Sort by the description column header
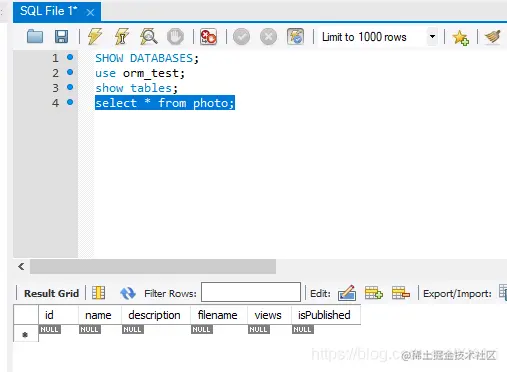Screen dimensions: 507x372 [156, 315]
